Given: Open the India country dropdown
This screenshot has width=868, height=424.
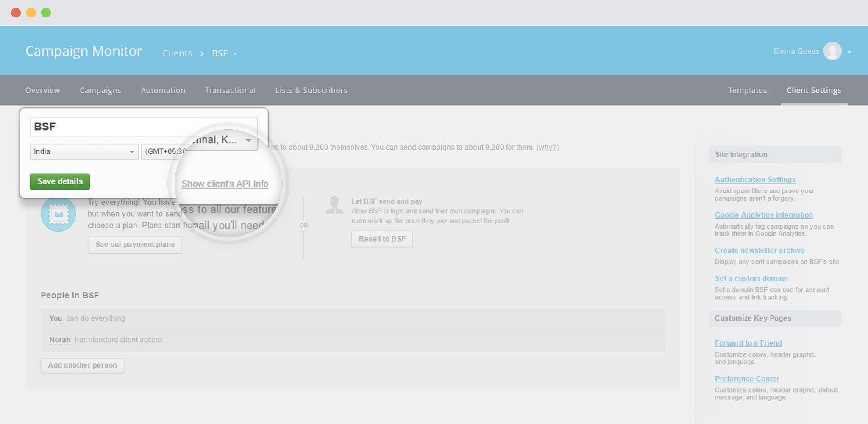Looking at the screenshot, I should coord(84,152).
